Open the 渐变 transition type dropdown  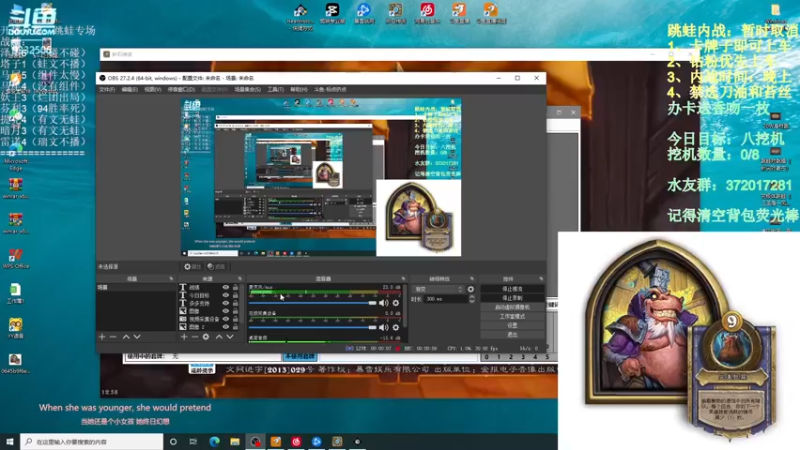coord(439,289)
